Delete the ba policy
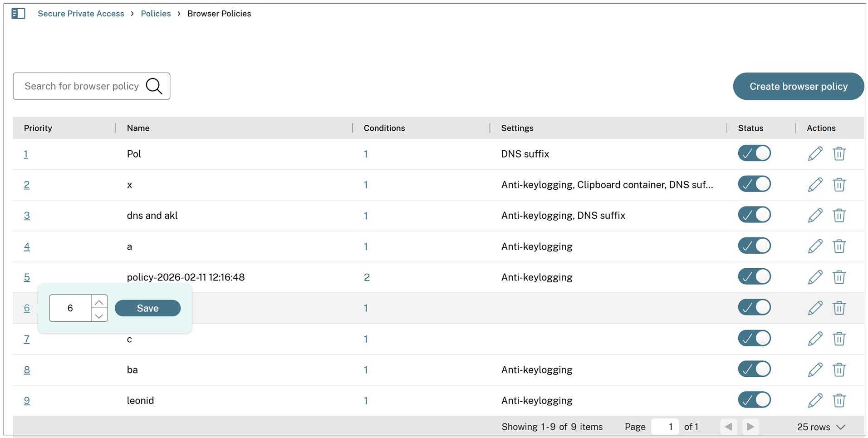Screen dimensions: 868x438 (839, 370)
